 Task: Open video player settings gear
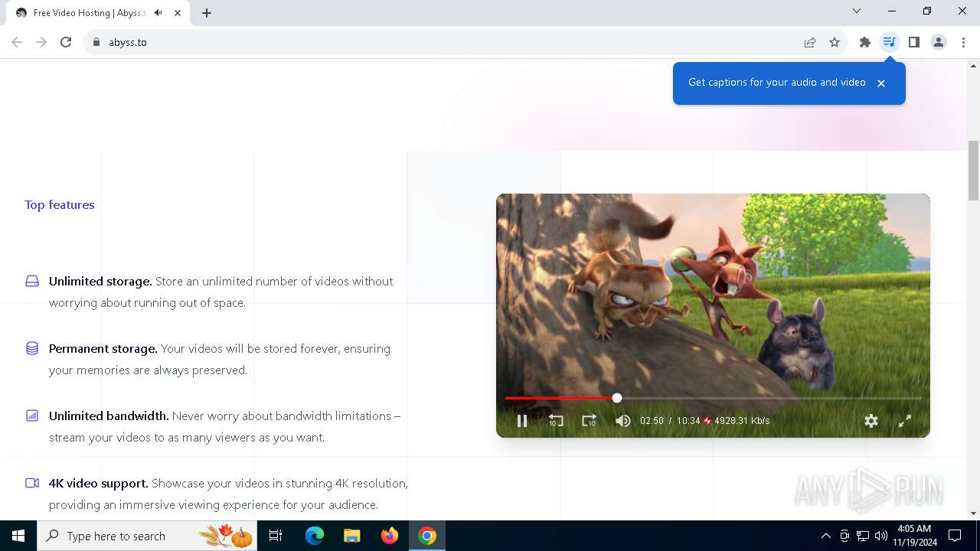point(871,421)
